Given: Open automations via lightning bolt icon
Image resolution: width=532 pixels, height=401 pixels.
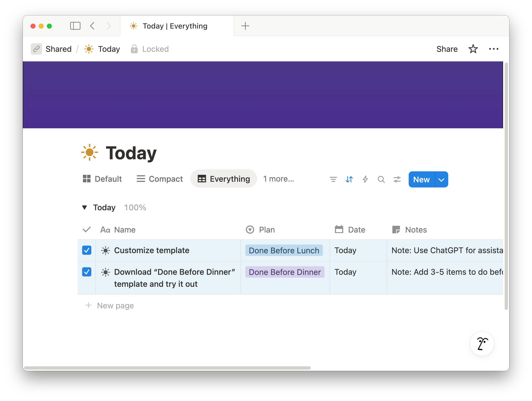Looking at the screenshot, I should coord(365,179).
